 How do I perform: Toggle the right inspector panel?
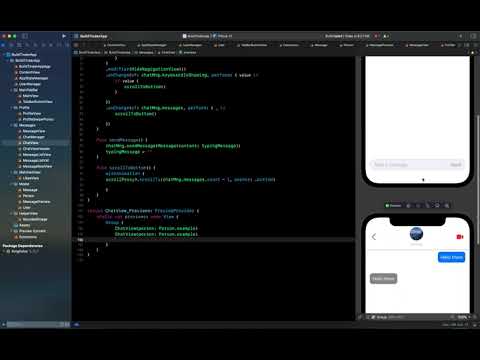(473, 36)
